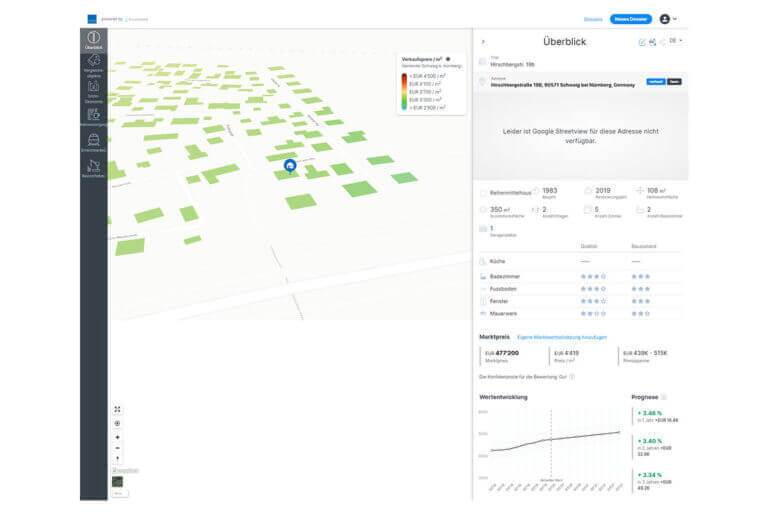Center the map on current location
Viewport: 768px width, 512px height.
(118, 423)
